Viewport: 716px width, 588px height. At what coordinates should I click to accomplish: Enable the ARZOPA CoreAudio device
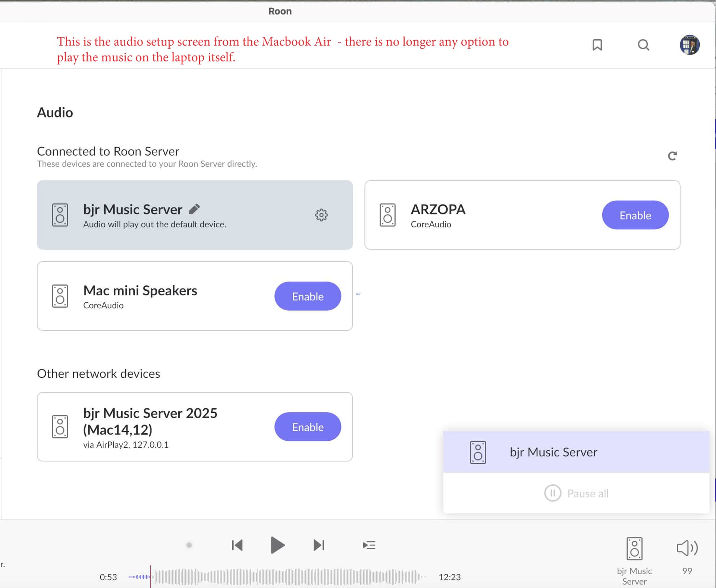click(x=635, y=215)
